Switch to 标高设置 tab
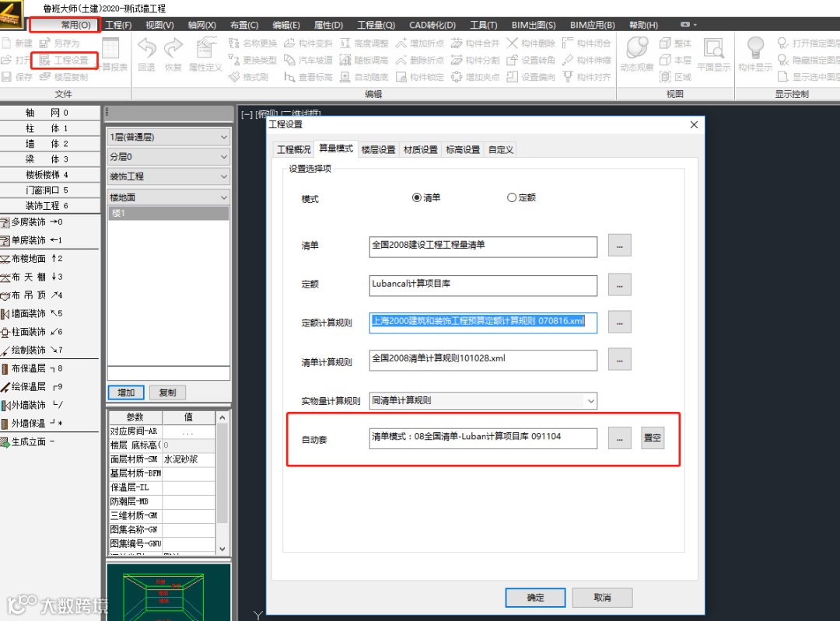Viewport: 840px width, 621px height. tap(463, 150)
